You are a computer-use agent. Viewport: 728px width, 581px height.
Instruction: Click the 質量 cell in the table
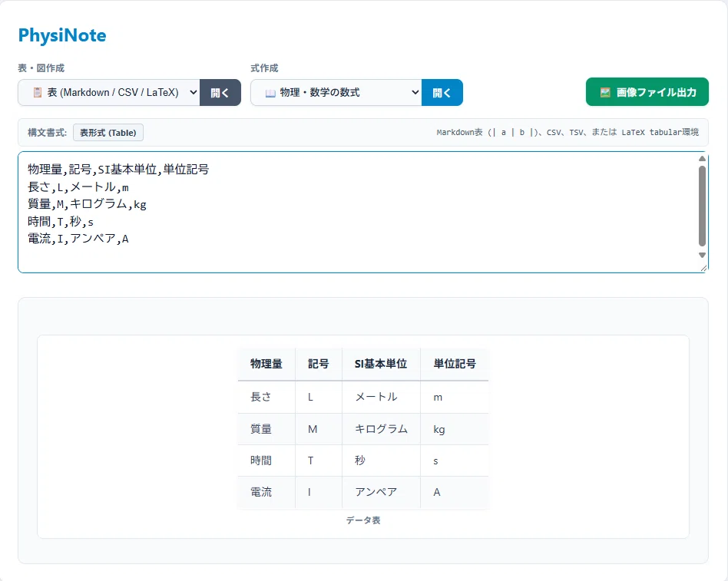click(266, 429)
